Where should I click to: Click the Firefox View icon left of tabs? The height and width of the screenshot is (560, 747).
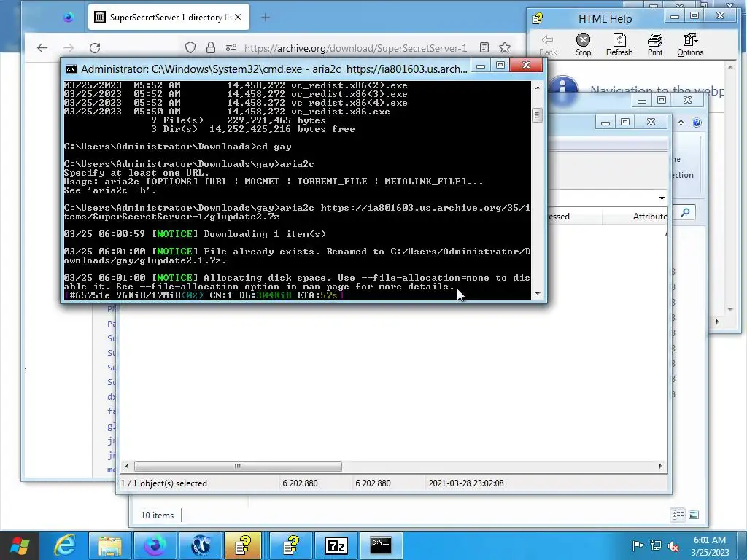click(68, 17)
